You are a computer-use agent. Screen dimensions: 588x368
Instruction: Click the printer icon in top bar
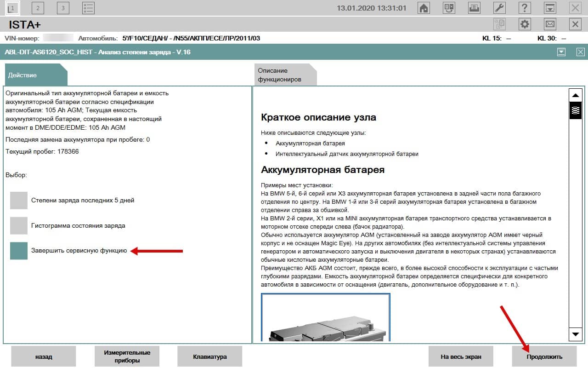click(x=475, y=7)
